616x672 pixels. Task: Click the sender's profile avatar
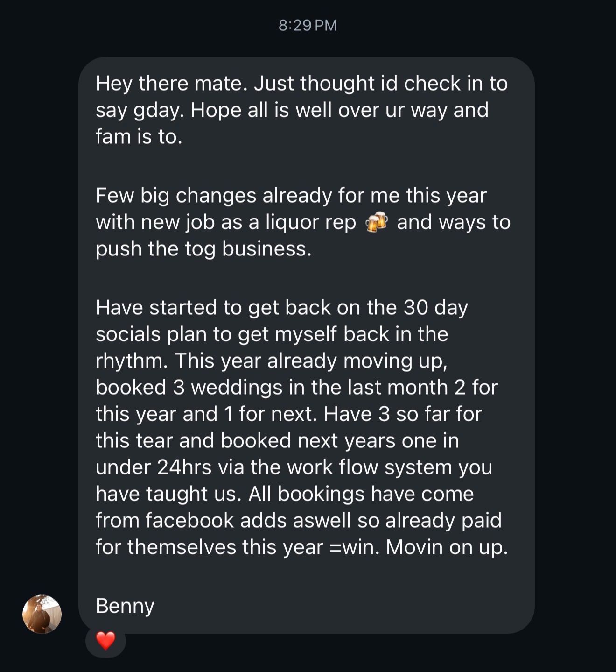pyautogui.click(x=42, y=614)
